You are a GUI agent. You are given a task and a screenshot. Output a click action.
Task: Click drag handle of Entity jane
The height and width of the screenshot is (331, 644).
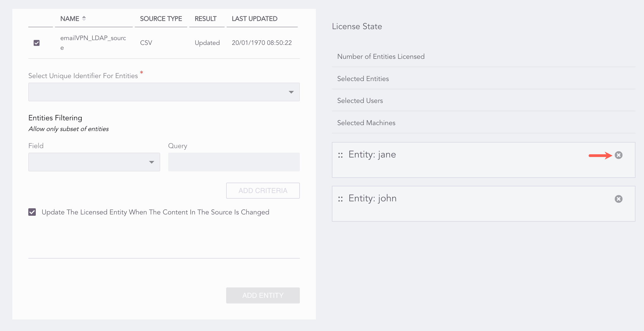[340, 155]
